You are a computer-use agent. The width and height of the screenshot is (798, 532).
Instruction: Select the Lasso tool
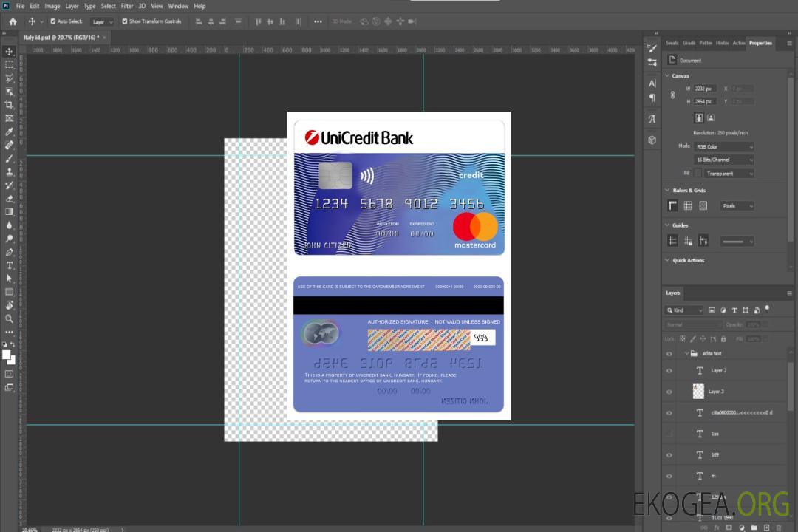(9, 78)
